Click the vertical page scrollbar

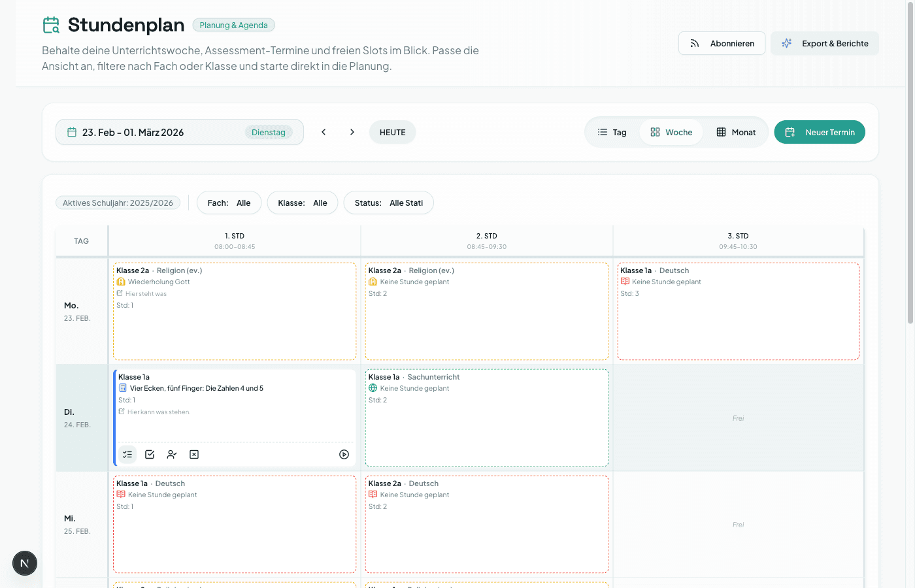click(x=910, y=163)
